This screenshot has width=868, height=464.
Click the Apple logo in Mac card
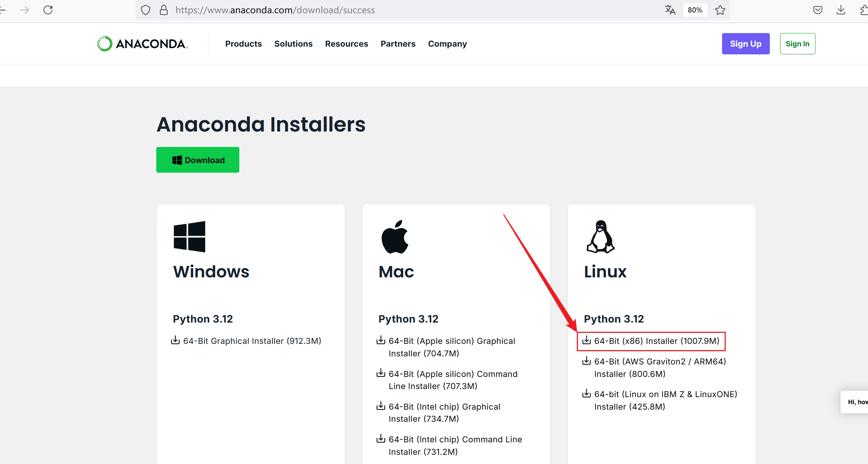395,237
